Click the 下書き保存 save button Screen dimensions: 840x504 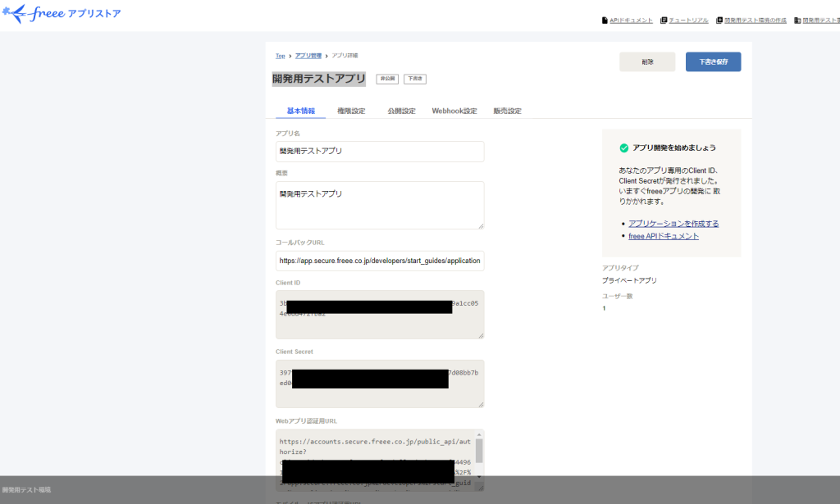coord(713,61)
